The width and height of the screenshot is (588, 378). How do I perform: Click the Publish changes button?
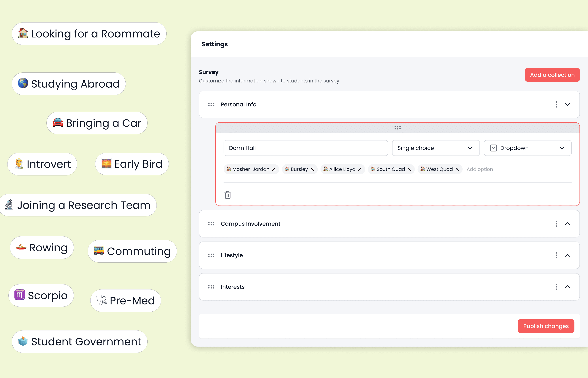coord(546,326)
